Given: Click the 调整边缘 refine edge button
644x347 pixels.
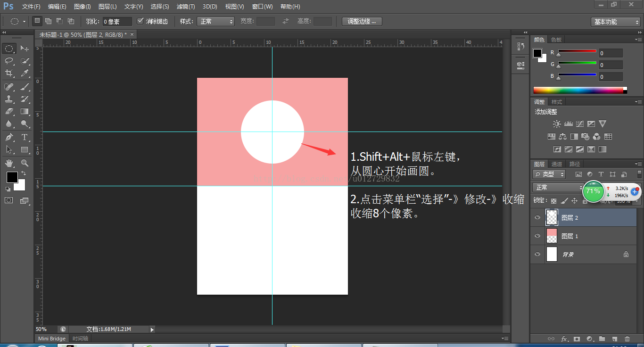Looking at the screenshot, I should (362, 21).
